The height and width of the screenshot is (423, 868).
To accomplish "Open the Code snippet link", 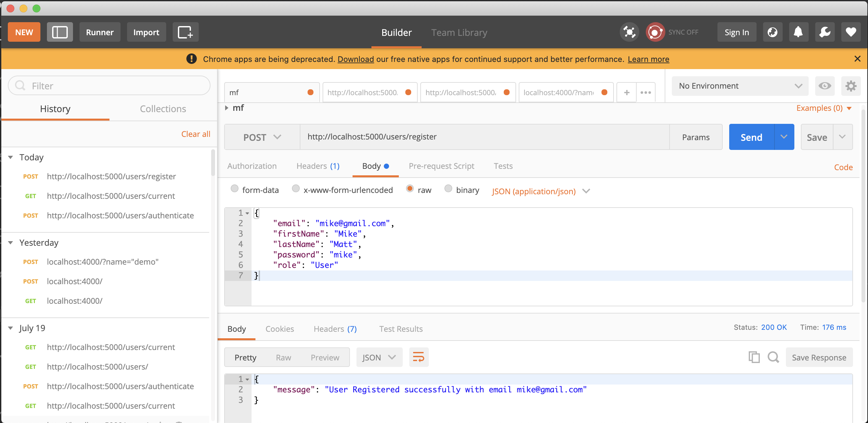I will coord(843,167).
